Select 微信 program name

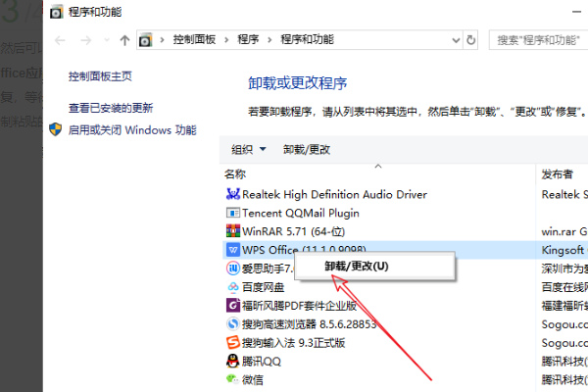pos(253,380)
